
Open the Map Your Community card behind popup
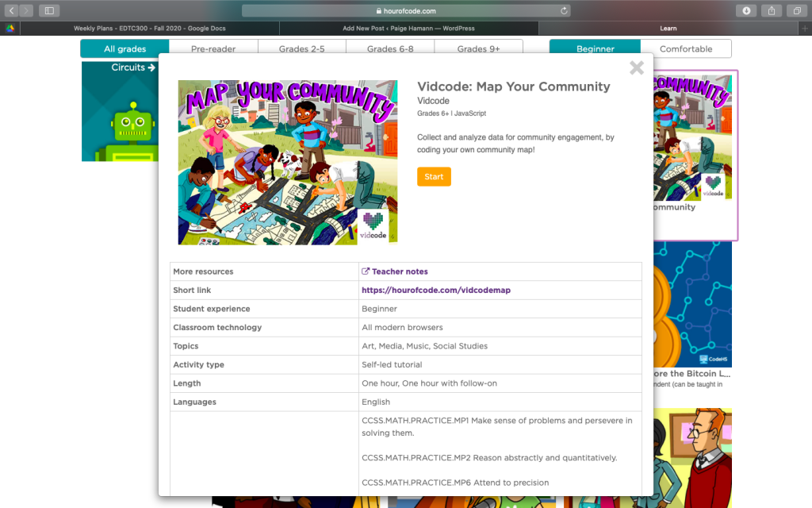[x=695, y=155]
